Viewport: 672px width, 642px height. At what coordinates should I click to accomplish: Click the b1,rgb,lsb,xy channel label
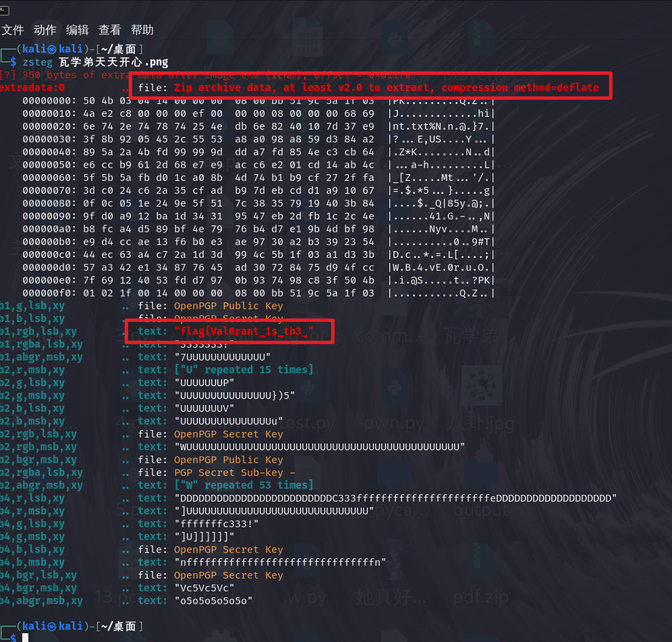(x=39, y=331)
